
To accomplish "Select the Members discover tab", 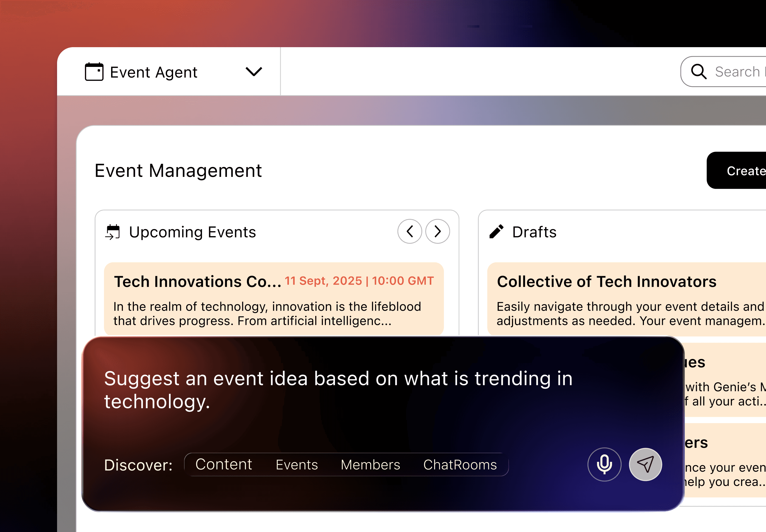I will 370,465.
